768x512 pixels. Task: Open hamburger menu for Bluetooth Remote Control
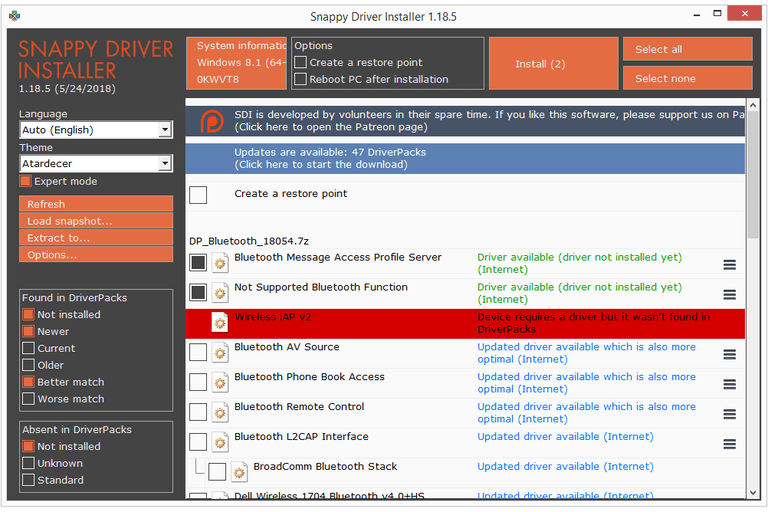[730, 414]
